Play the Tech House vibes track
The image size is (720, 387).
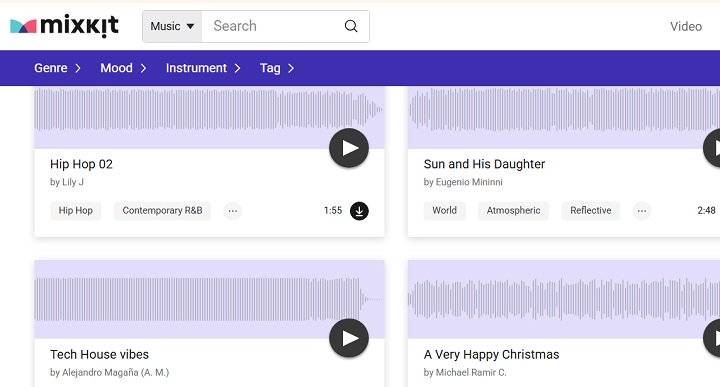point(349,338)
